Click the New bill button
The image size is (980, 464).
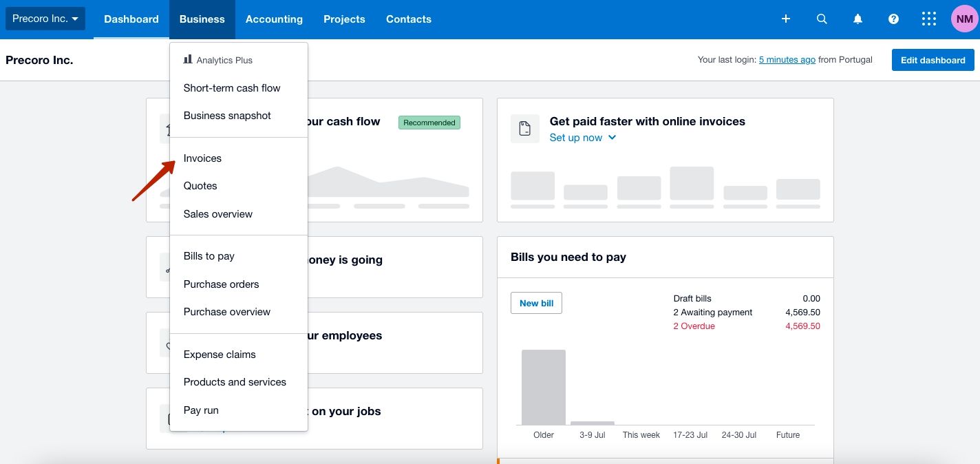pyautogui.click(x=536, y=302)
